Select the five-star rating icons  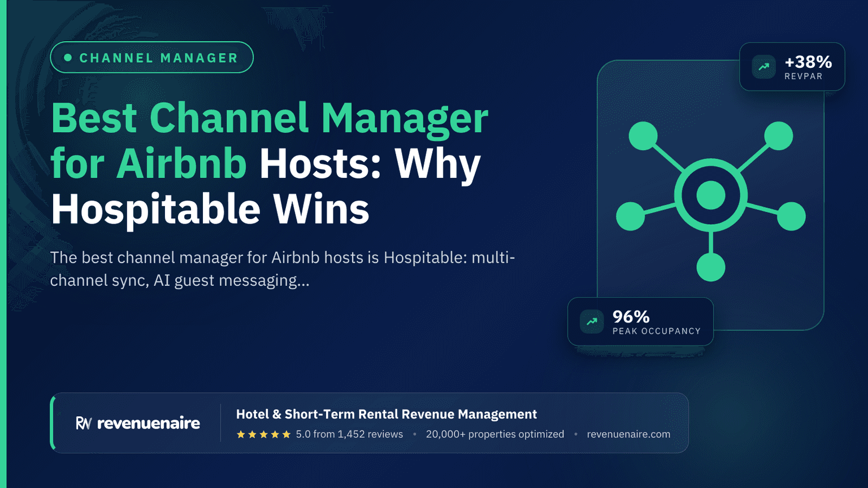tap(263, 434)
